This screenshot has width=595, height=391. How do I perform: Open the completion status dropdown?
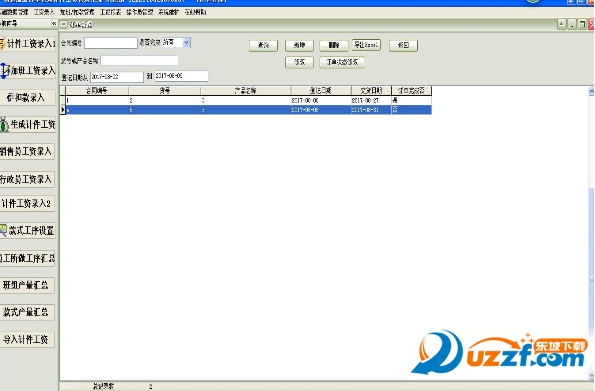186,43
